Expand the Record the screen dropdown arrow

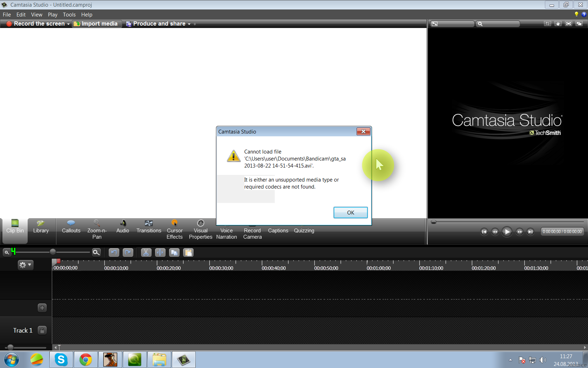[68, 24]
